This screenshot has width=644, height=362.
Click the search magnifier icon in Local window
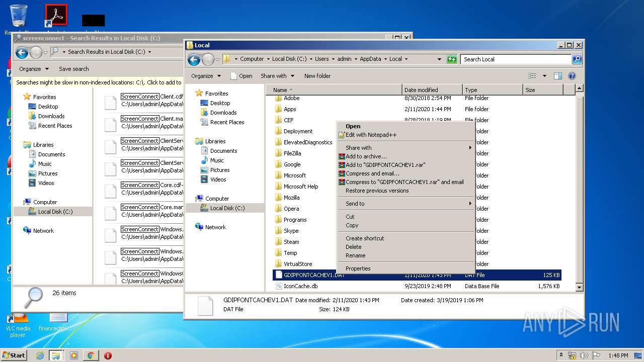[x=577, y=59]
